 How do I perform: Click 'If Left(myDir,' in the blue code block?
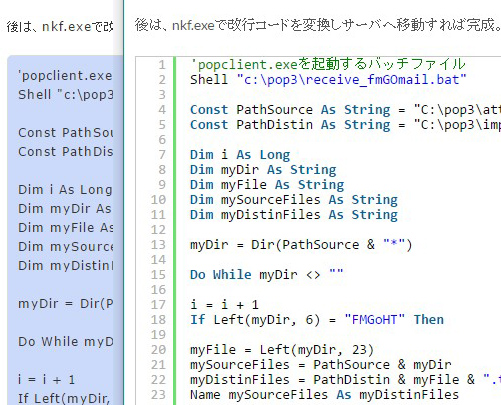64,398
